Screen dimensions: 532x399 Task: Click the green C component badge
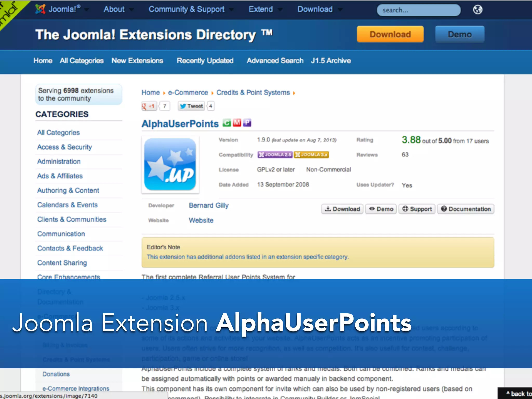[227, 123]
